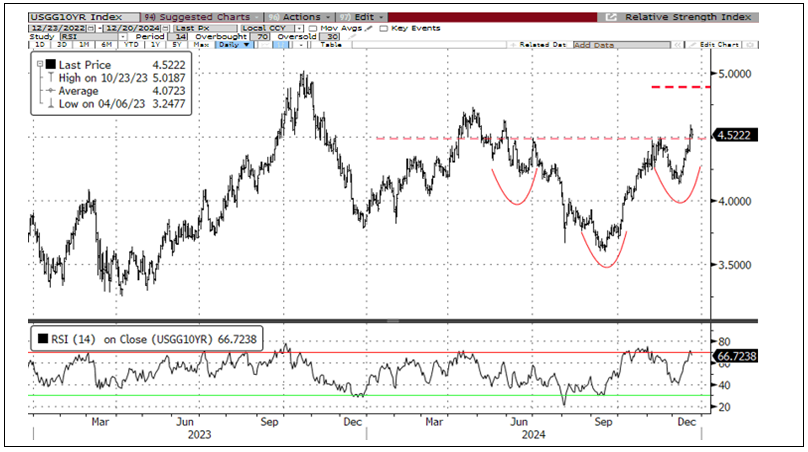
Task: Click the Mov Avgs pencil edit icon
Action: pyautogui.click(x=368, y=28)
